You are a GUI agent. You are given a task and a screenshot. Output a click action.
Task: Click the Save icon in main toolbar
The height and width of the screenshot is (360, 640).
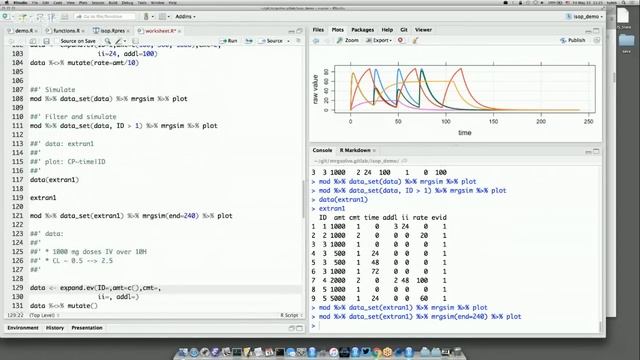40,17
